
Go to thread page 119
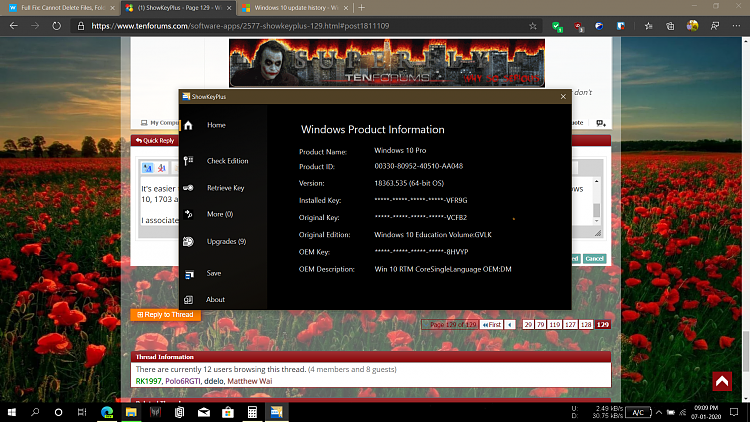[x=554, y=324]
